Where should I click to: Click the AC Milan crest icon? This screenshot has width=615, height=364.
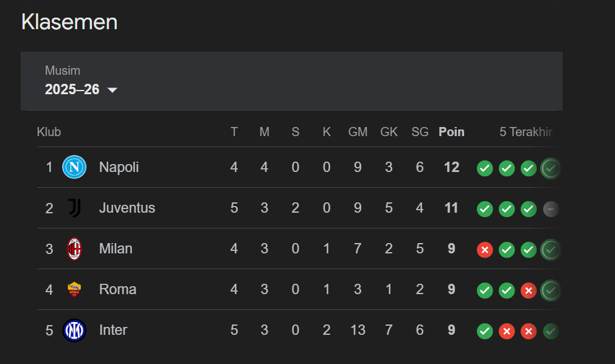(x=74, y=249)
